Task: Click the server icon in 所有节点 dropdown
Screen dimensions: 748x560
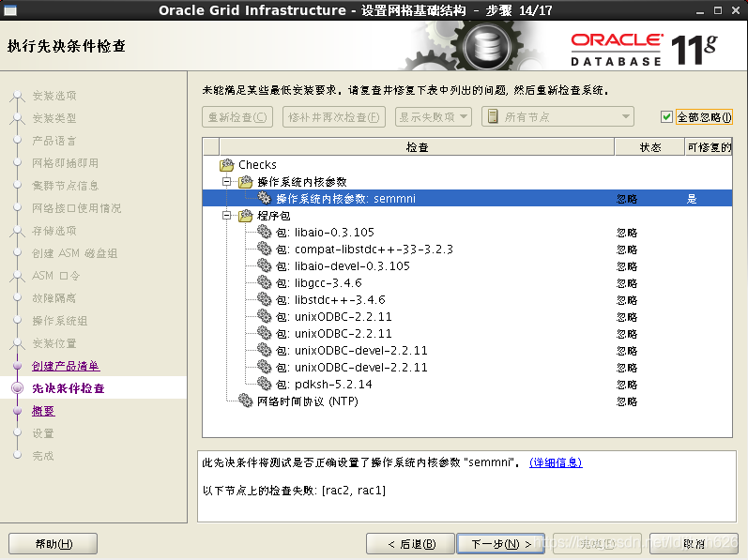Action: pos(493,116)
